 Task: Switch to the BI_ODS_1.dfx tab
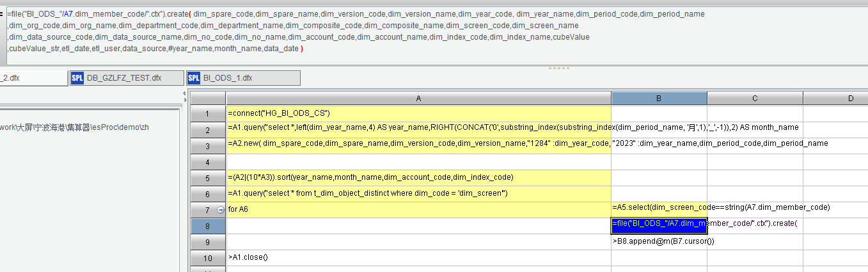point(242,78)
